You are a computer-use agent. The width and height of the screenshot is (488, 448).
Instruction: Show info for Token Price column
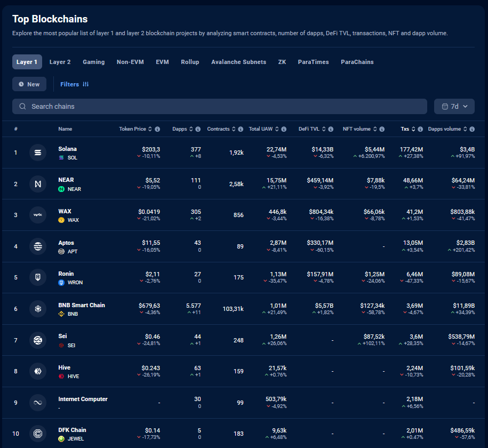[157, 129]
